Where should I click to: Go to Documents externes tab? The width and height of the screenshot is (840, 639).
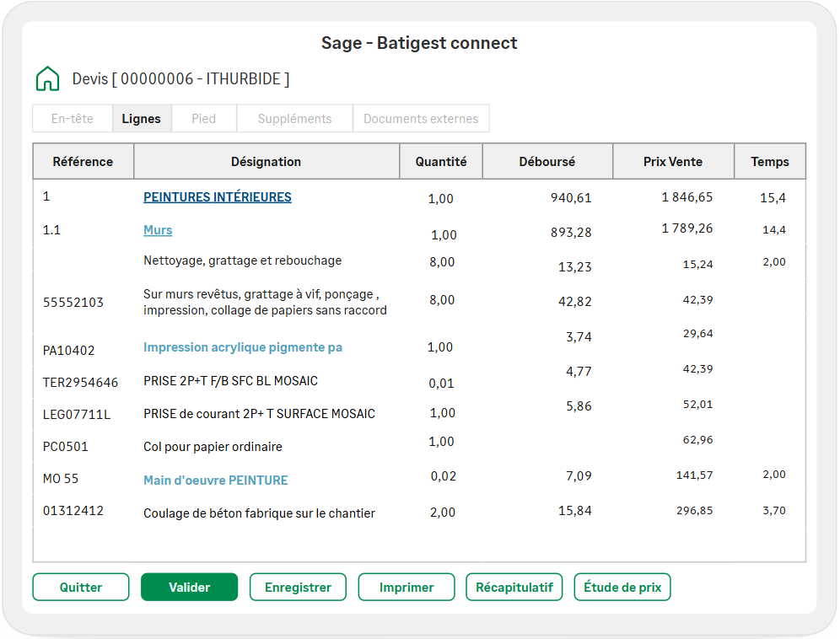point(420,119)
